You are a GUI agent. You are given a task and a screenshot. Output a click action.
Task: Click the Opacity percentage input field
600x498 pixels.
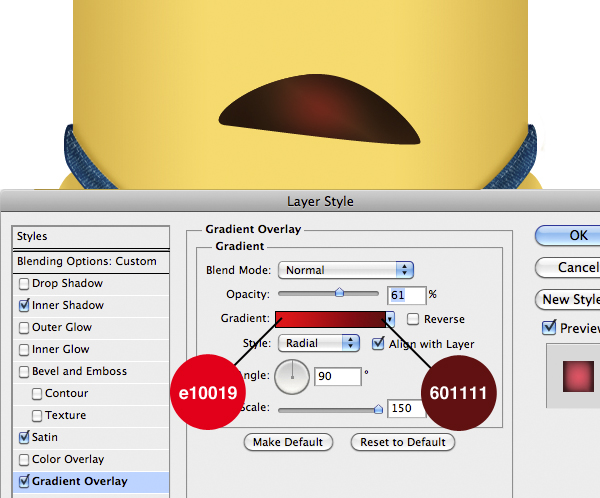tap(405, 295)
